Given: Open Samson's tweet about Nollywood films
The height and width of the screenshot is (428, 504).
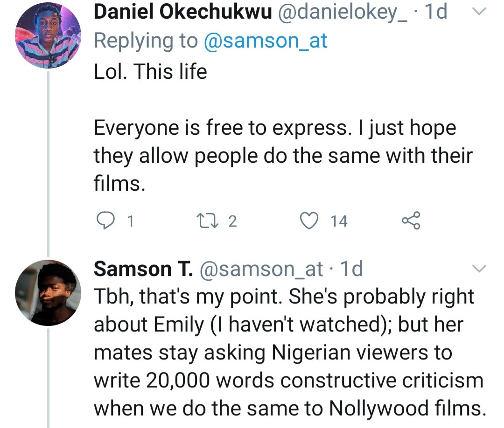Looking at the screenshot, I should pyautogui.click(x=288, y=352).
